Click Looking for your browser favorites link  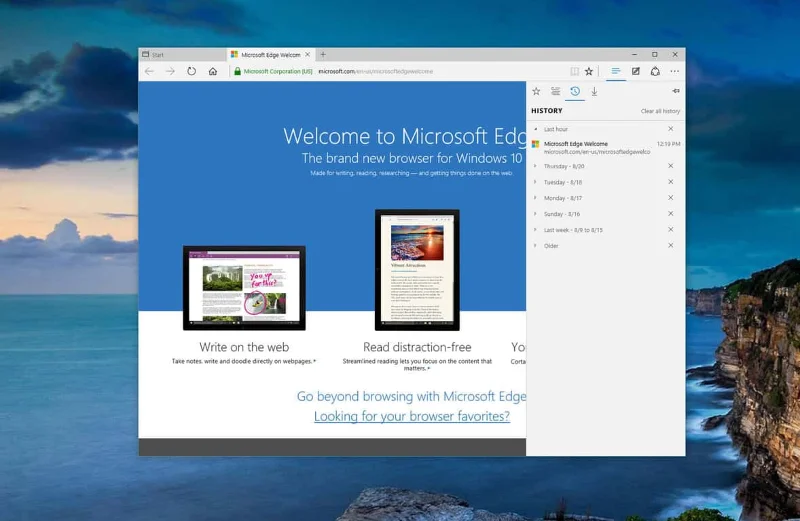coord(412,416)
